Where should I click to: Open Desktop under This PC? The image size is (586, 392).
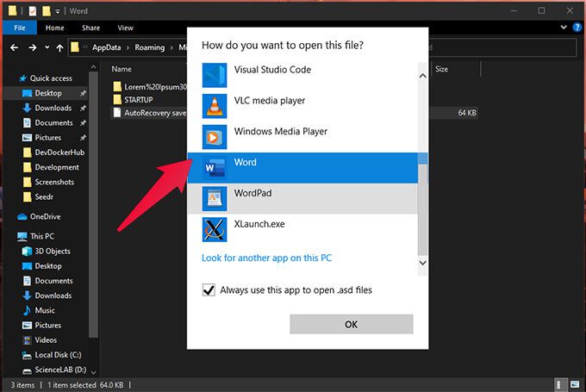click(x=48, y=266)
